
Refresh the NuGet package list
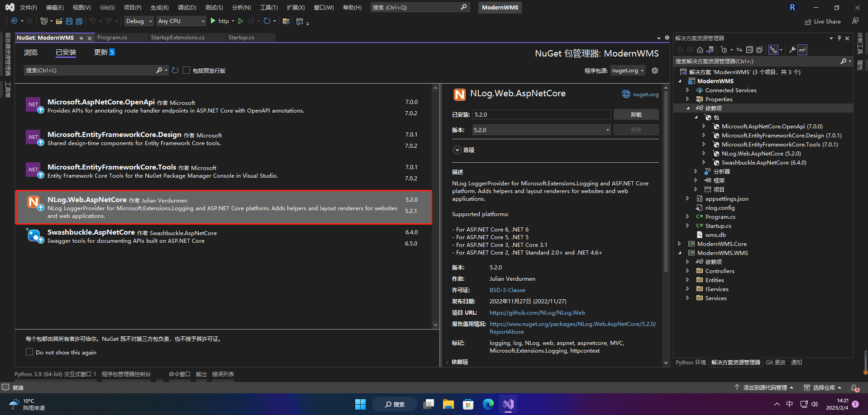point(175,70)
